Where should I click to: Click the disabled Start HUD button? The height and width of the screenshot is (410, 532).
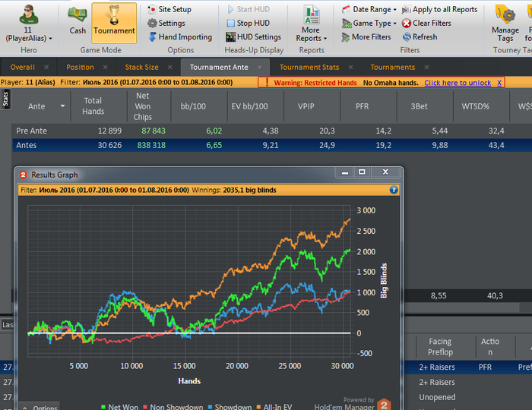point(249,9)
